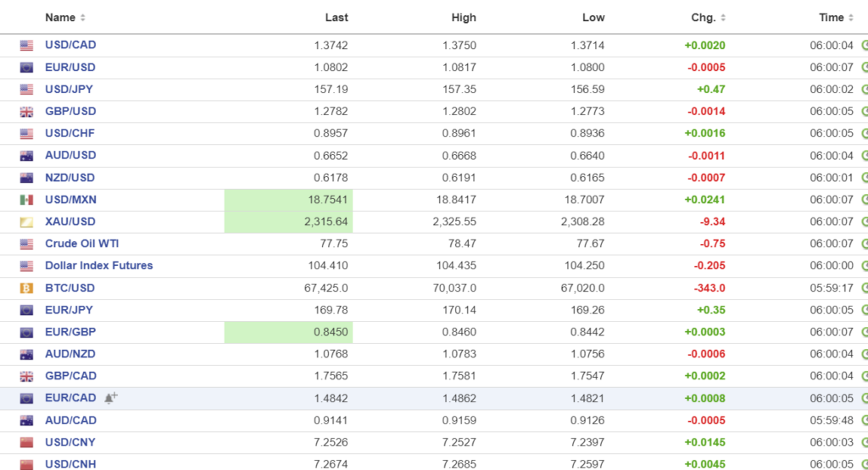Click the New Zealand flag beside NZD/USD

(x=26, y=178)
